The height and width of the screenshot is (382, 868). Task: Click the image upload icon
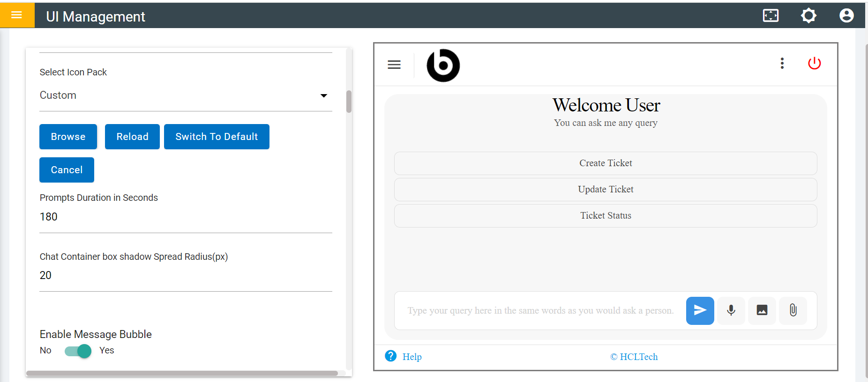[762, 310]
